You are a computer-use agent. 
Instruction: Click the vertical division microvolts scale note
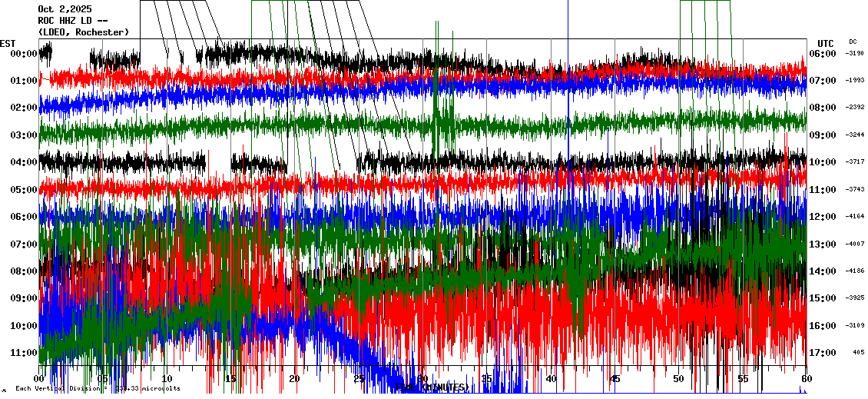coord(96,388)
